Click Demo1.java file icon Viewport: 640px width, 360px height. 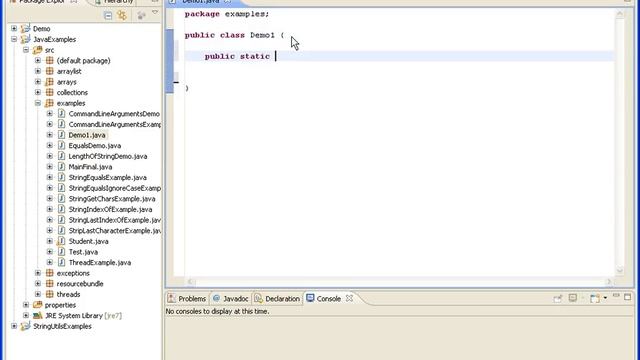62,135
